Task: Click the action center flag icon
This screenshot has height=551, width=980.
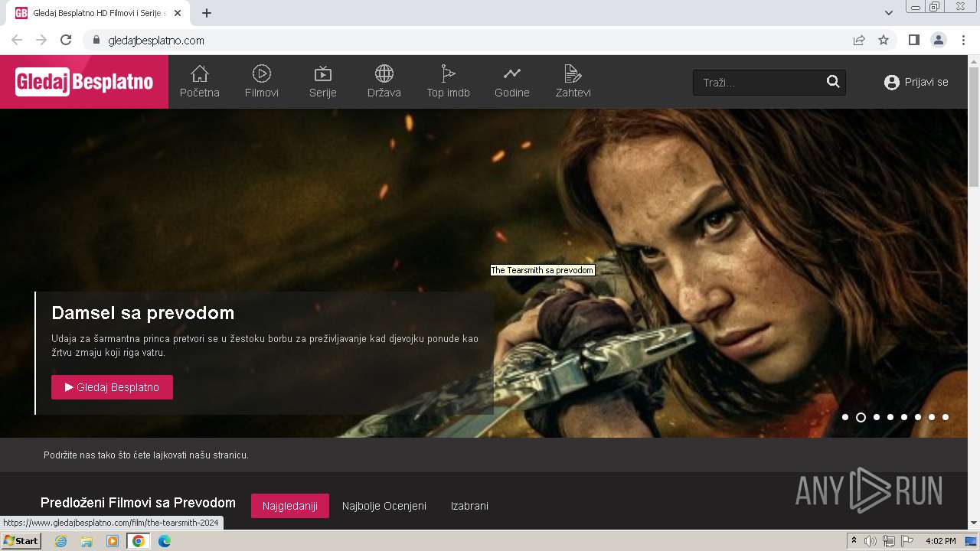Action: (x=906, y=541)
